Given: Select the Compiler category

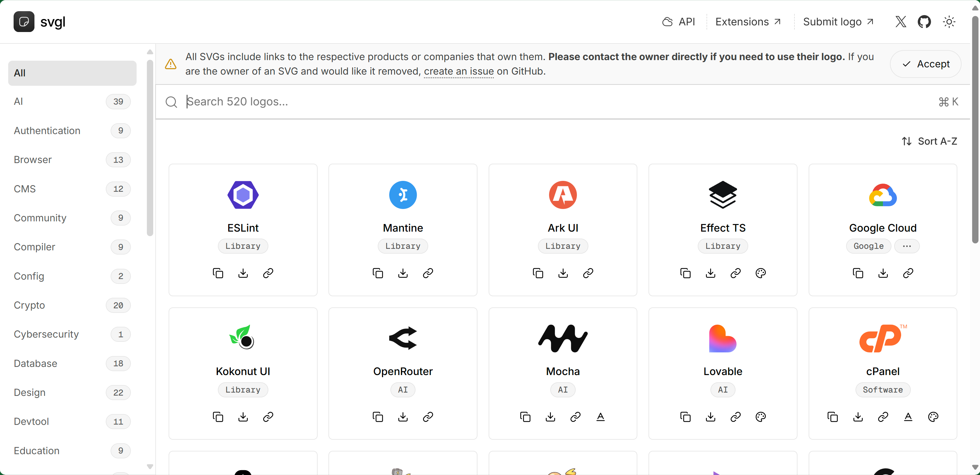Looking at the screenshot, I should pyautogui.click(x=72, y=247).
